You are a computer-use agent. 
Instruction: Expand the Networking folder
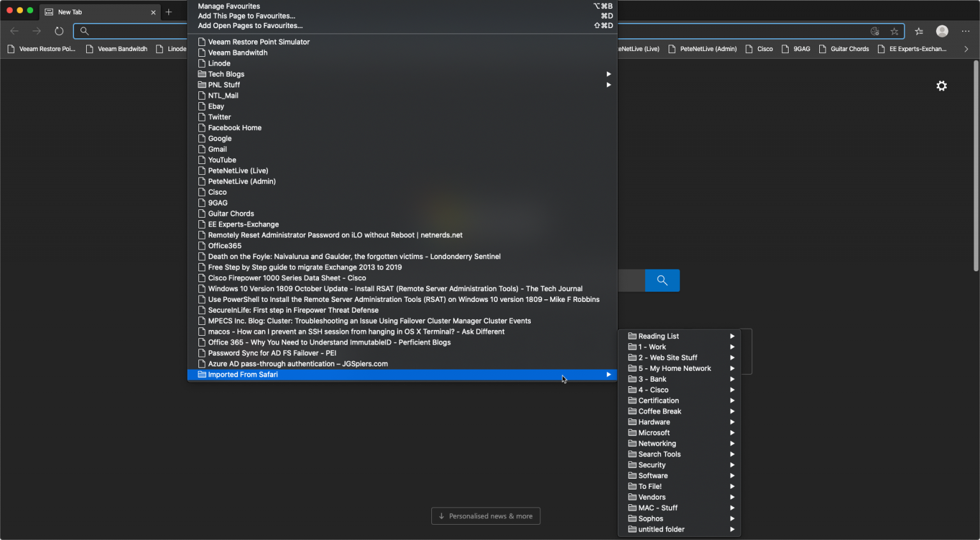coord(679,444)
